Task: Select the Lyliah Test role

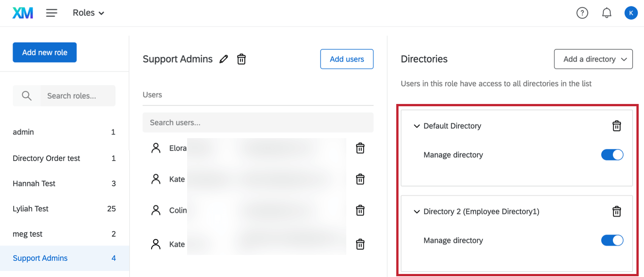Action: coord(31,209)
